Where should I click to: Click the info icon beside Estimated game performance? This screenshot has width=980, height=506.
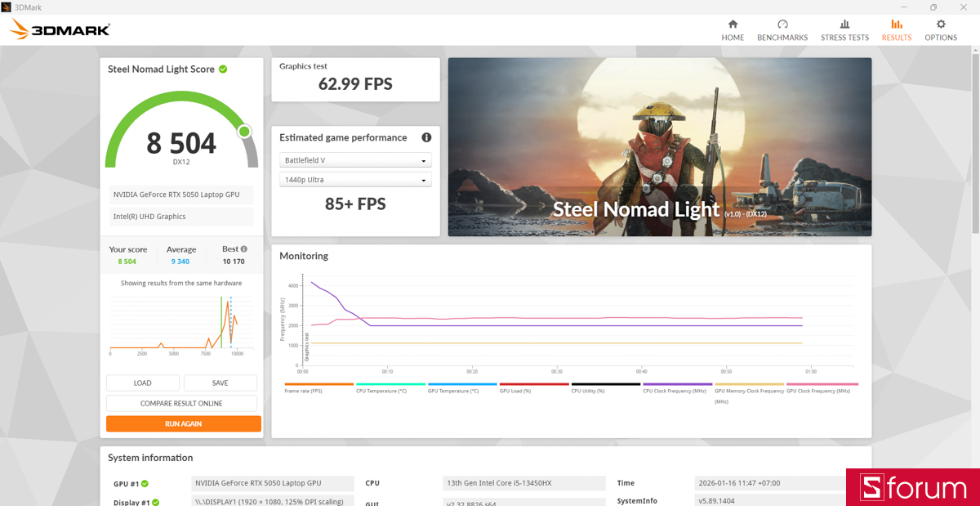pyautogui.click(x=426, y=137)
